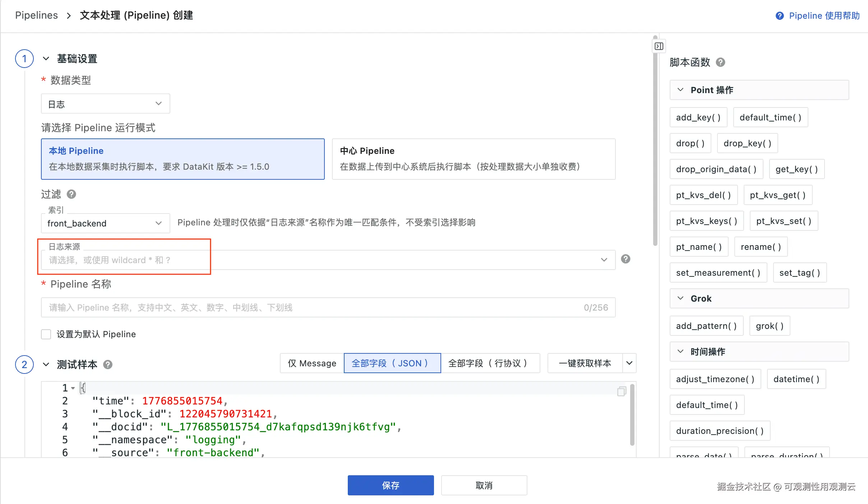
Task: Open the front_backend index dropdown
Action: 105,223
